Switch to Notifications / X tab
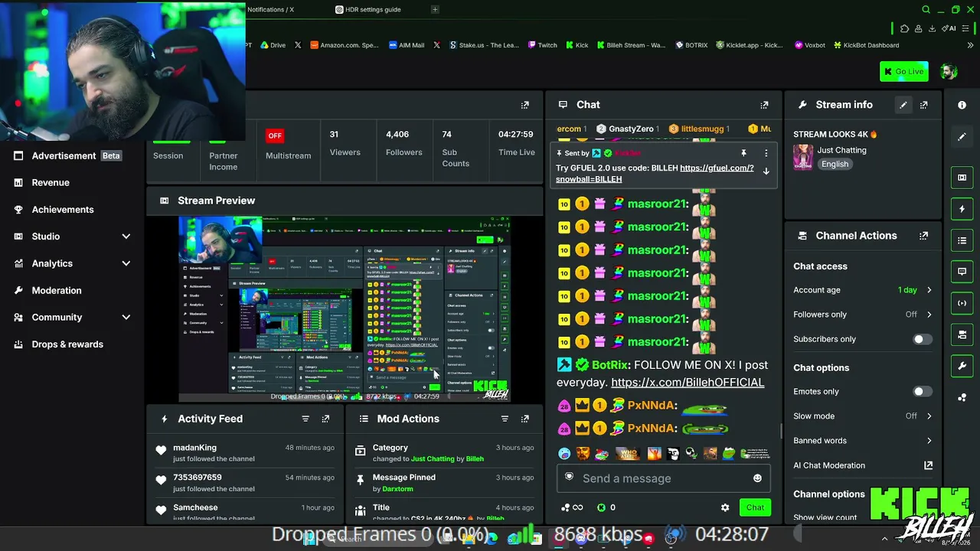This screenshot has height=551, width=980. coord(270,10)
